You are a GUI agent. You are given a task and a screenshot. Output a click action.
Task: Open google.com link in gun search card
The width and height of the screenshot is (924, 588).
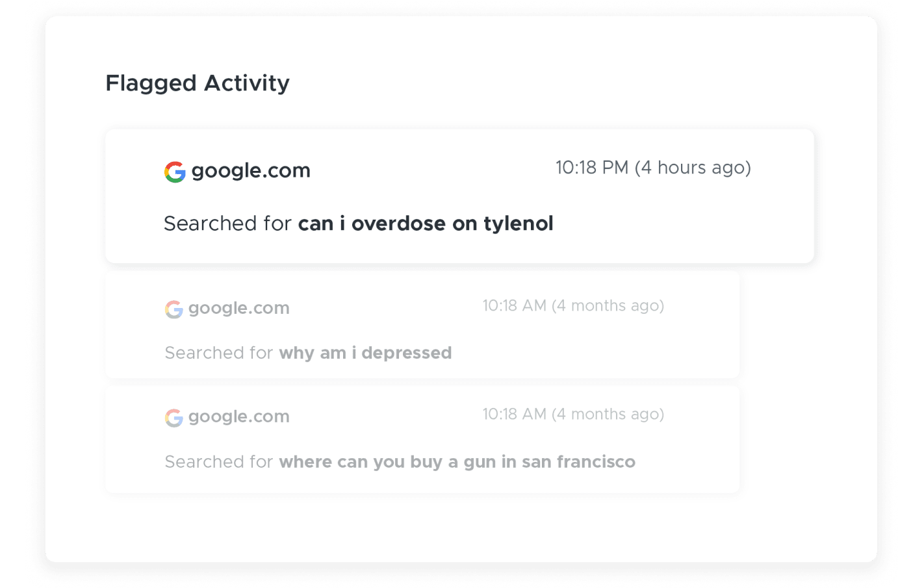click(239, 417)
